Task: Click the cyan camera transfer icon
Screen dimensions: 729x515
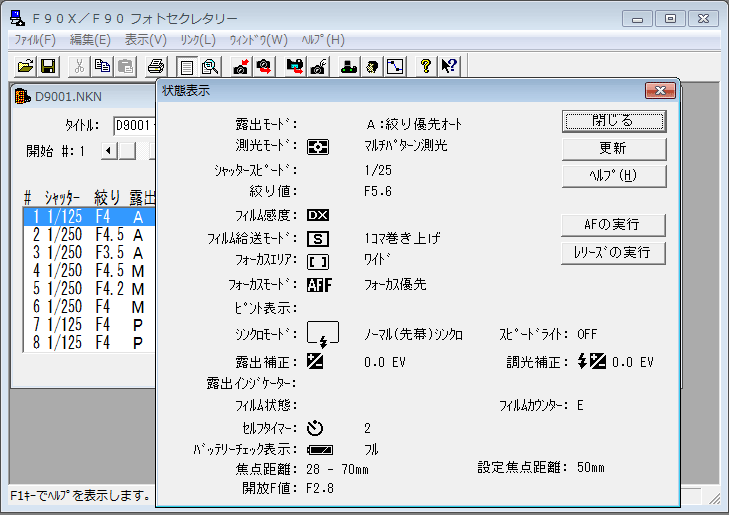Action: (x=295, y=66)
